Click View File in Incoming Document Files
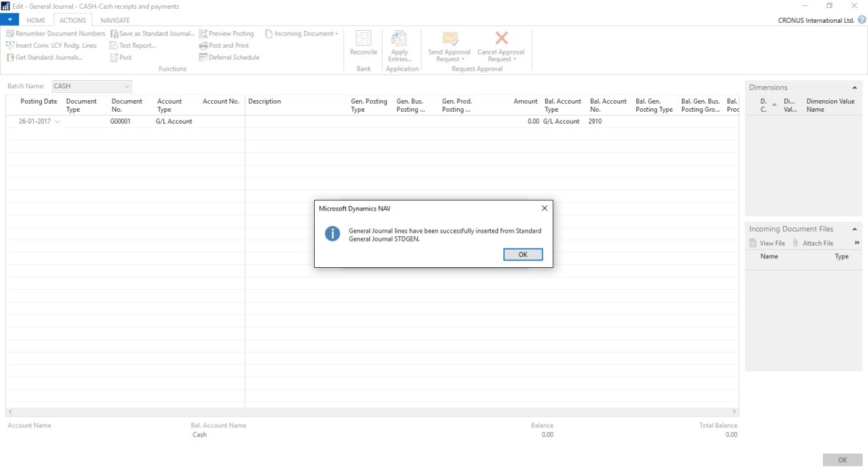Screen dimensions: 868x471 [x=767, y=243]
